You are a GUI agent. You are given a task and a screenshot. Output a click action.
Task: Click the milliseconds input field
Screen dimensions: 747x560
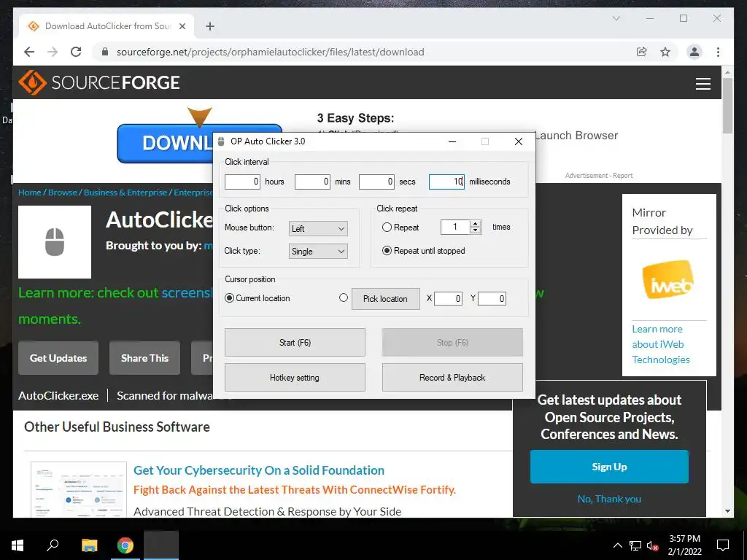[x=446, y=182]
